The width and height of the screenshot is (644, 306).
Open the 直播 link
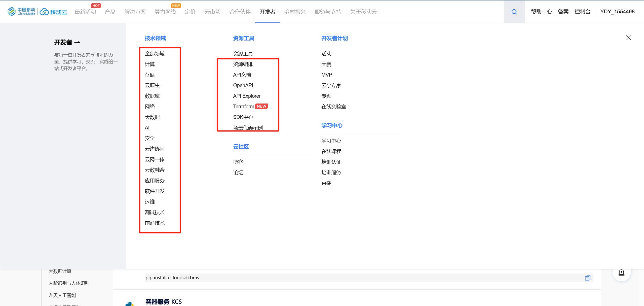coord(326,183)
